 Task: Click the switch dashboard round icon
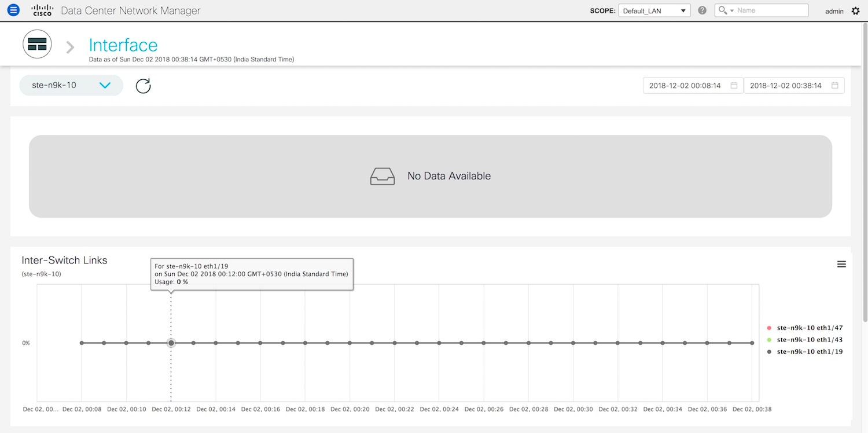pos(37,45)
